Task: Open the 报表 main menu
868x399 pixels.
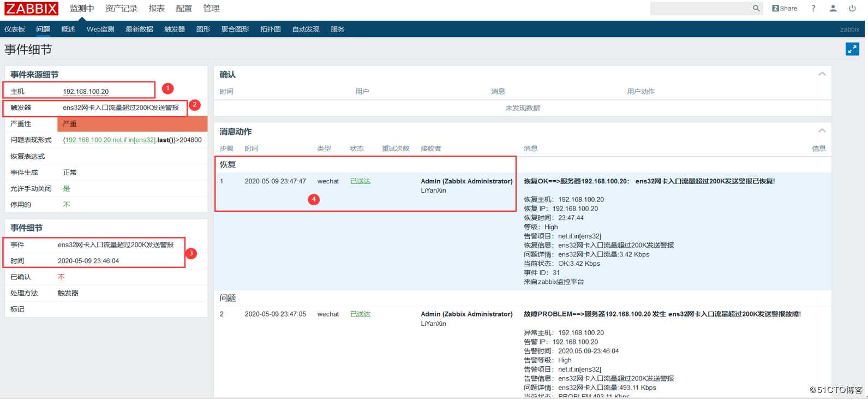Action: pos(157,8)
